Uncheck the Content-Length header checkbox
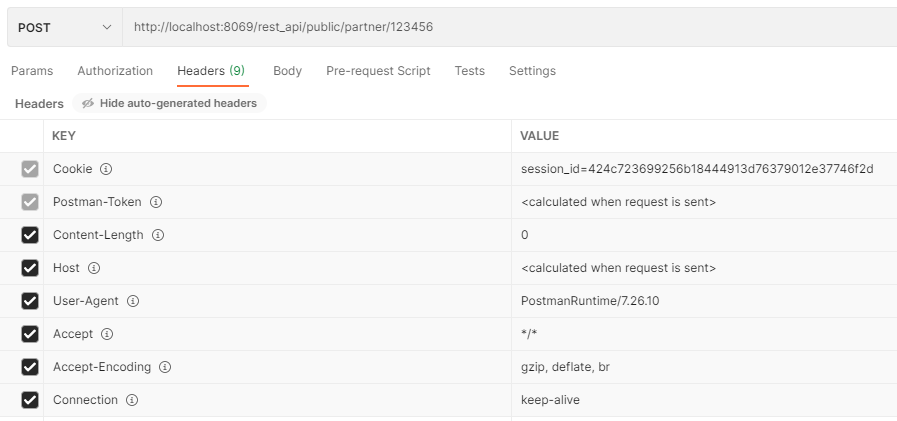 point(30,235)
